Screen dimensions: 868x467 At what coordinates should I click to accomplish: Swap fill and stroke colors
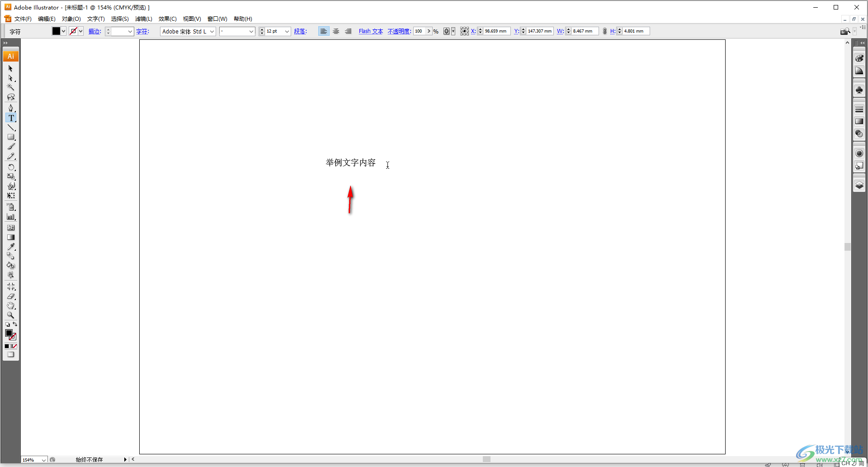(x=15, y=324)
